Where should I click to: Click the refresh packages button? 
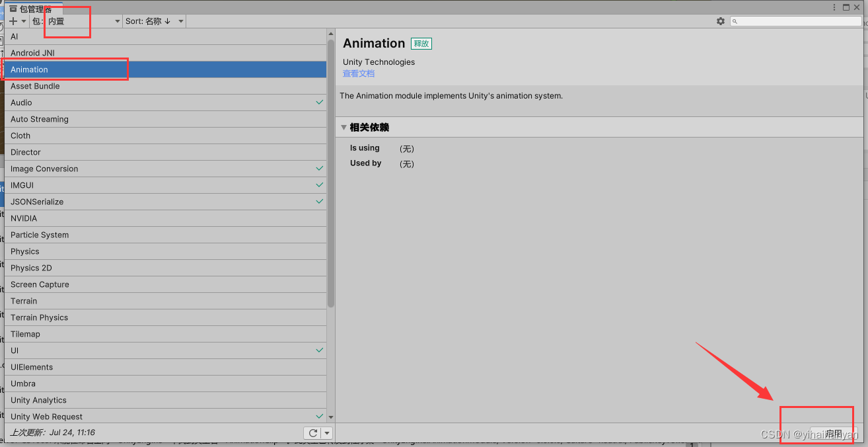pos(312,433)
